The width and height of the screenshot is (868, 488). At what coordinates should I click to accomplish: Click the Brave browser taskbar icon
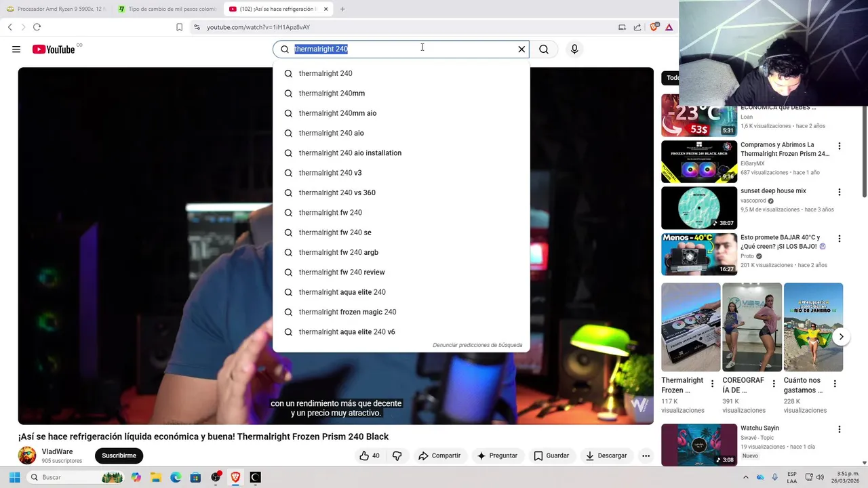(235, 477)
